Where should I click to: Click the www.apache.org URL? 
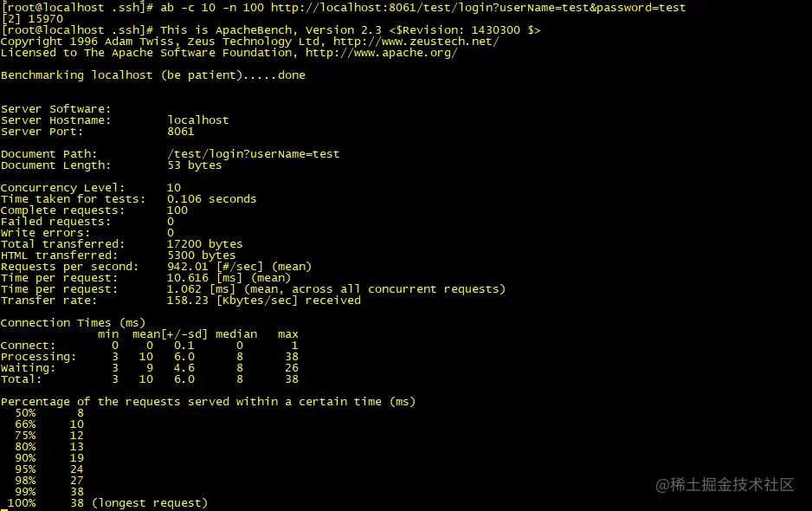click(x=381, y=53)
